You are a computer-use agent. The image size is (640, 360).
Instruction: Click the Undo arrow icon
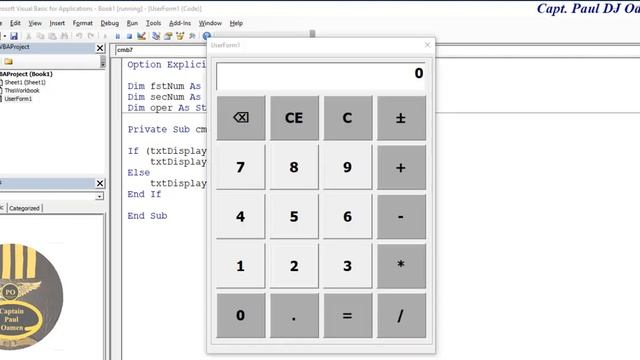(x=79, y=36)
